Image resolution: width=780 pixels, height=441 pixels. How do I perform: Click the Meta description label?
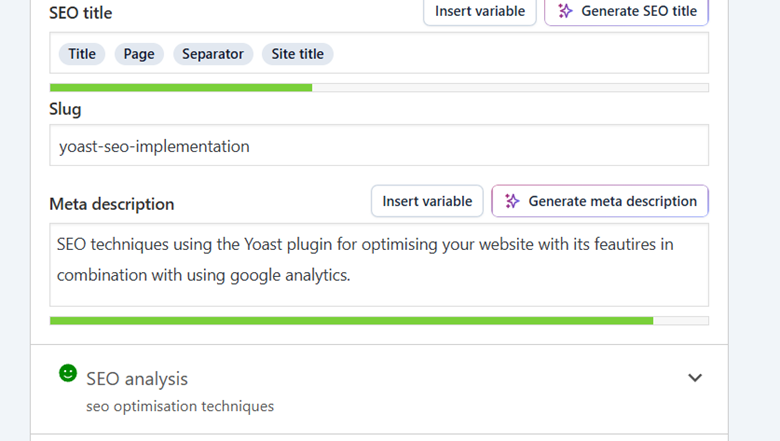pyautogui.click(x=112, y=204)
